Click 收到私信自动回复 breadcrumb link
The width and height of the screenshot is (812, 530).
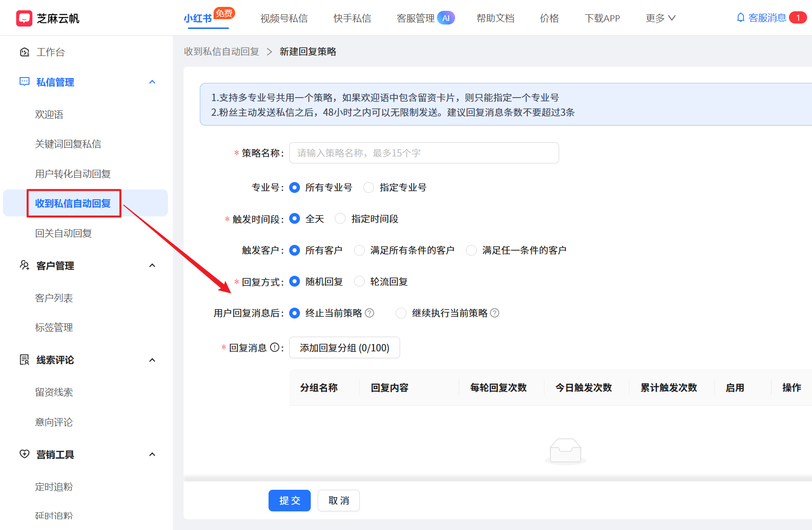tap(221, 52)
